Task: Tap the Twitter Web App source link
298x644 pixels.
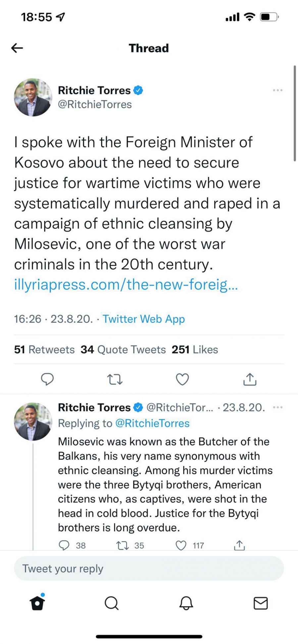Action: (143, 319)
